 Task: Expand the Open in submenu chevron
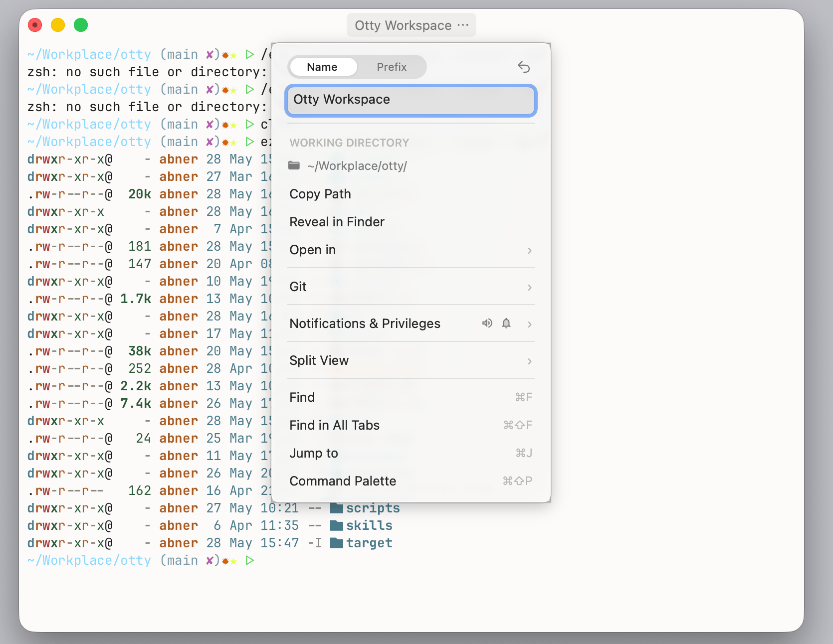[x=529, y=250]
